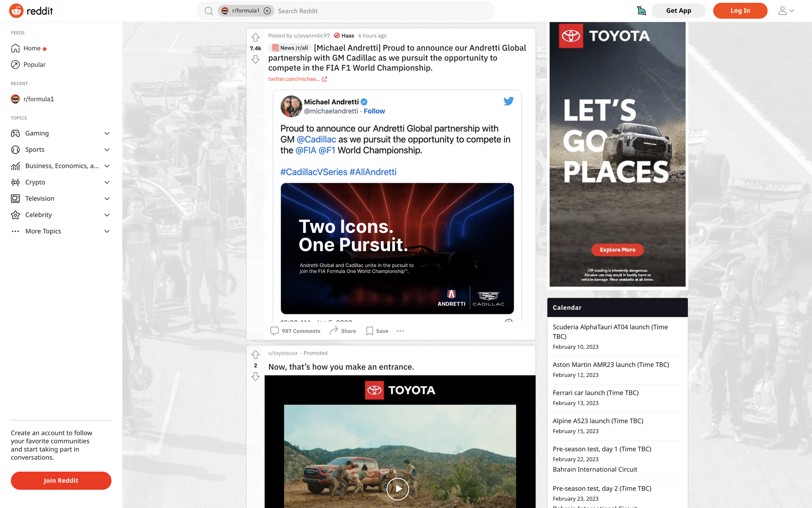This screenshot has width=812, height=508.
Task: Open the Reddit Recap mascot icon
Action: click(x=641, y=11)
